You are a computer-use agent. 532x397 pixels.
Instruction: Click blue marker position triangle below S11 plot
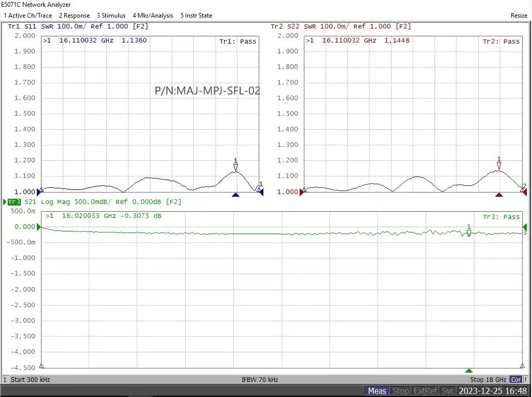[235, 195]
